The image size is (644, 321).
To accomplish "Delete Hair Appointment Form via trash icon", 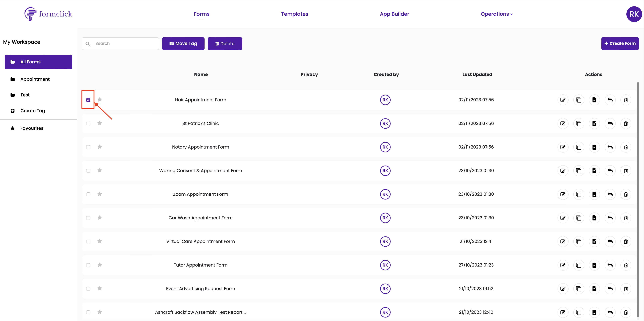I will click(x=626, y=100).
